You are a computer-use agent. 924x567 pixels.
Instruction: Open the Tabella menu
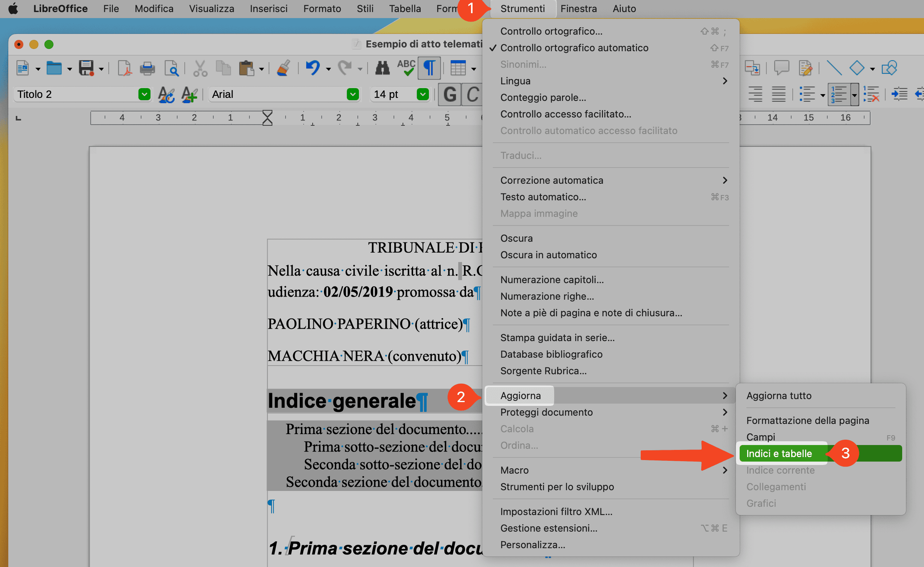[405, 9]
